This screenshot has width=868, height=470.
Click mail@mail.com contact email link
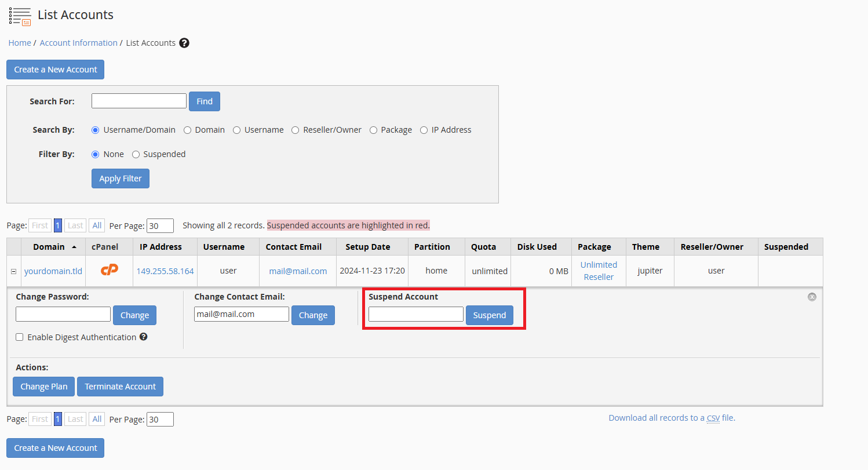[298, 271]
